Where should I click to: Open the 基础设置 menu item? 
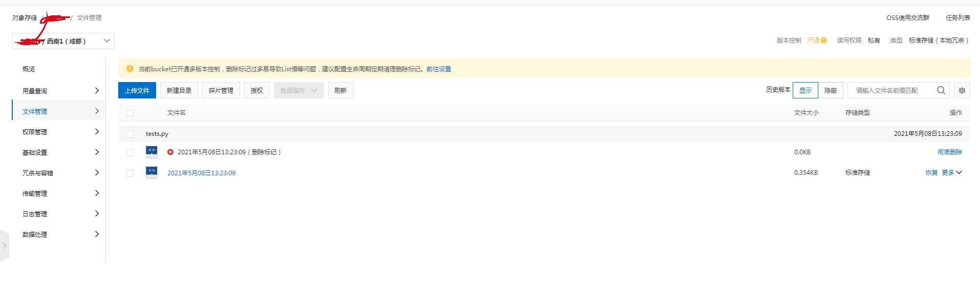[35, 152]
